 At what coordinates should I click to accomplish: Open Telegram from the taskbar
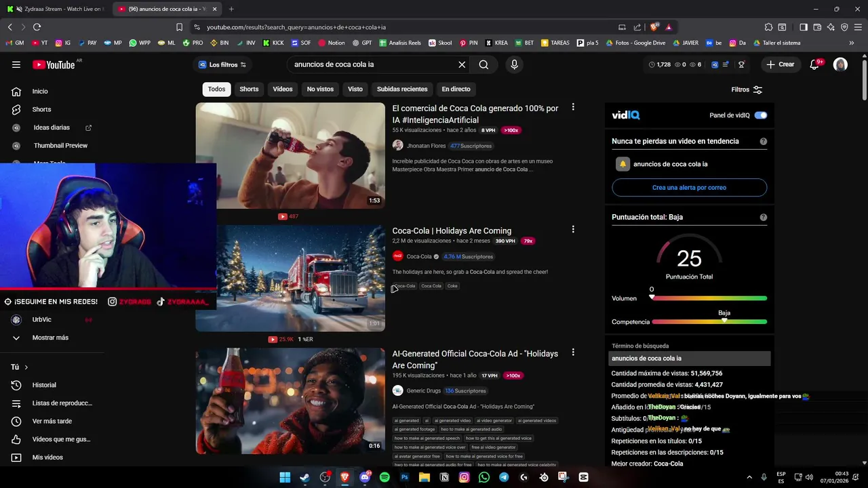(504, 477)
